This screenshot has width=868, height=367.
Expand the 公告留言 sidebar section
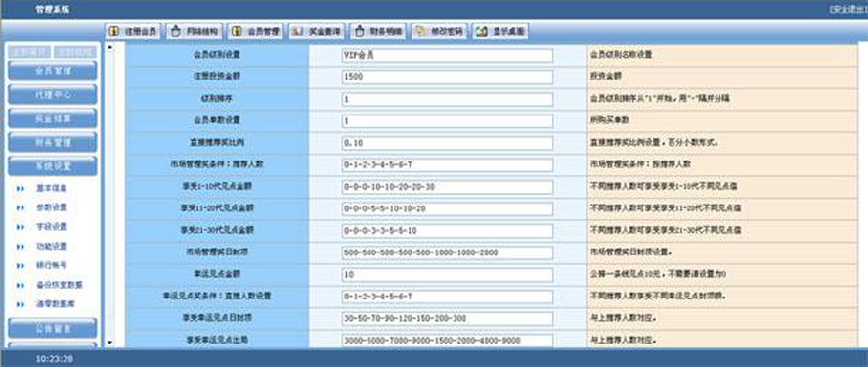coord(53,328)
